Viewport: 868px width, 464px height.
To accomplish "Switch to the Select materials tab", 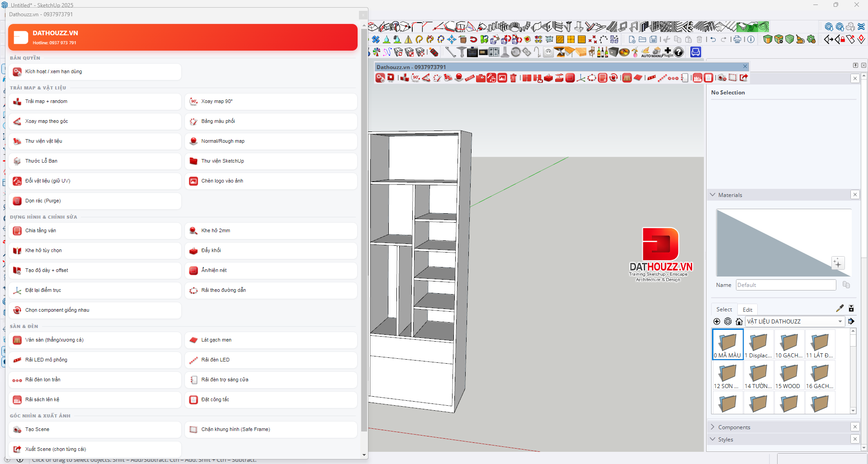I will [724, 309].
